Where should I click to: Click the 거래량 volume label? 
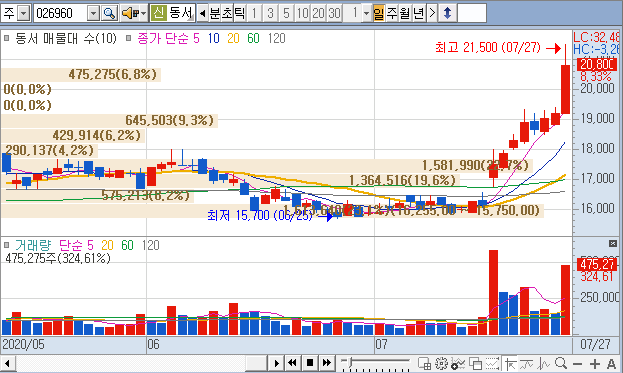[x=33, y=245]
